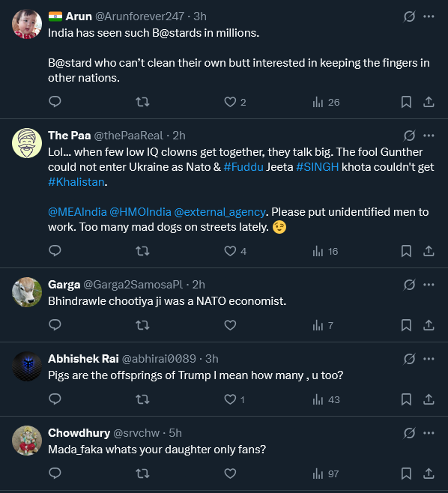Retweet Abhishek Rai's post
Image resolution: width=448 pixels, height=493 pixels.
tap(142, 399)
